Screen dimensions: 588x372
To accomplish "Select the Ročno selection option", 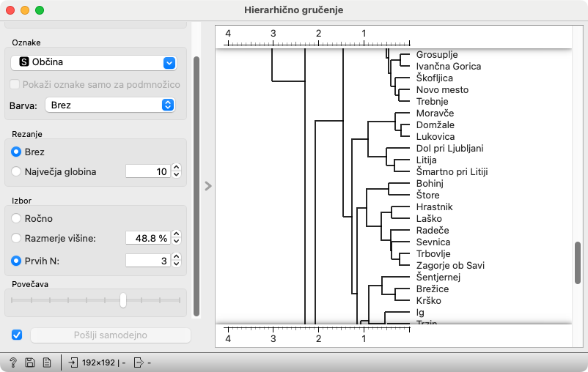I will (x=17, y=218).
